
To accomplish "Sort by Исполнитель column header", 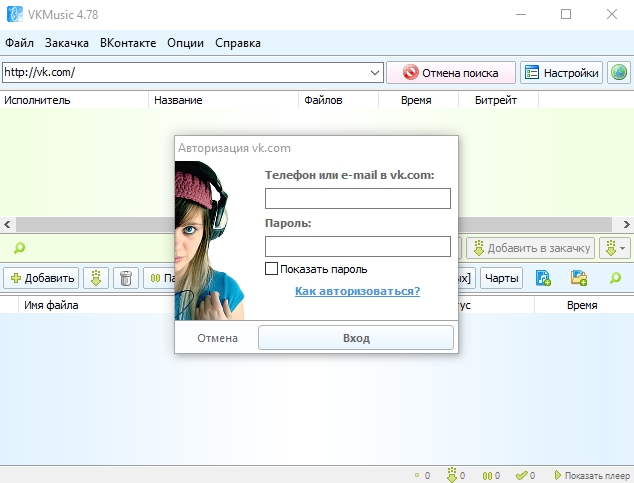I will coord(74,100).
